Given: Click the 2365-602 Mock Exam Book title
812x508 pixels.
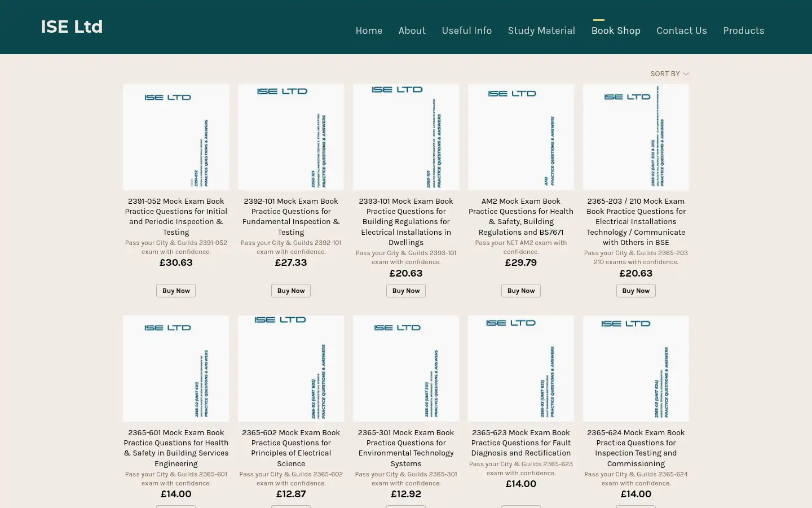Looking at the screenshot, I should [291, 448].
